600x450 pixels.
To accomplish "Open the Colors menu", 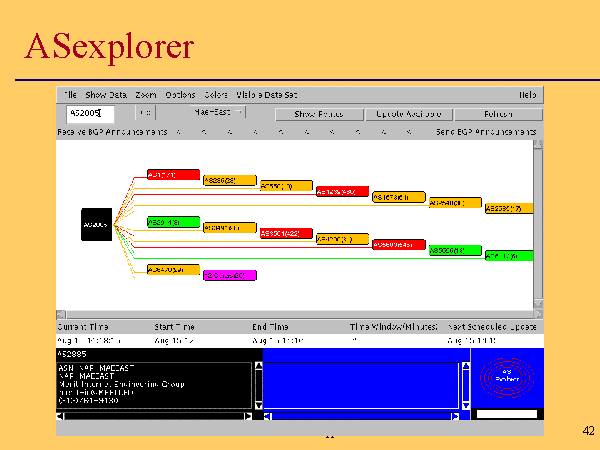I will click(x=216, y=94).
